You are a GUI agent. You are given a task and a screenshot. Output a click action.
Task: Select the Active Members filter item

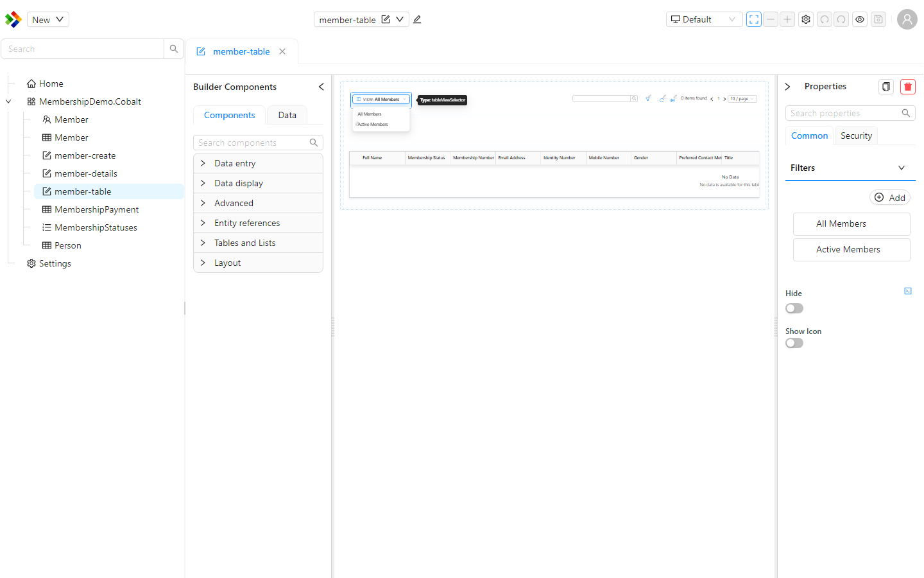pos(851,249)
